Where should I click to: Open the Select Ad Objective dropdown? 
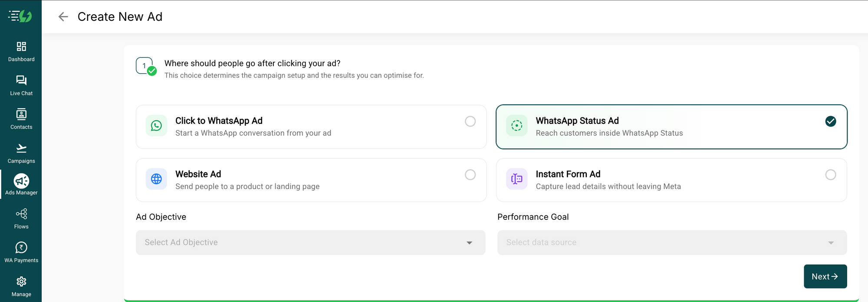[311, 242]
